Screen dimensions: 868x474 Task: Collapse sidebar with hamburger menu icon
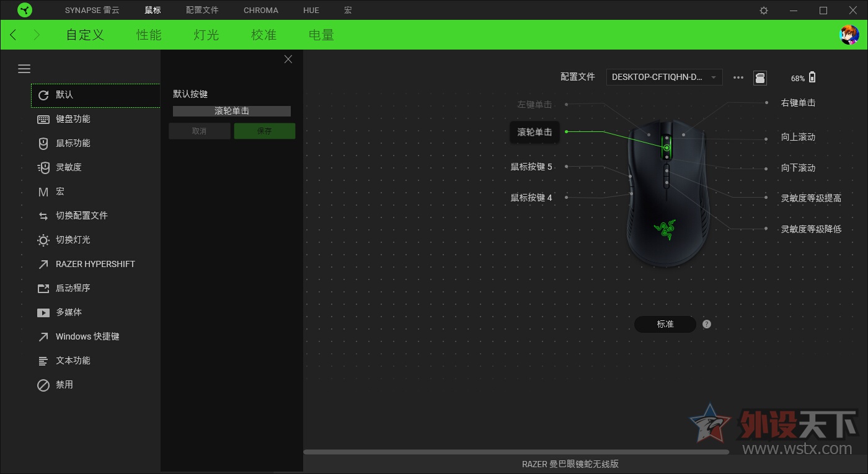click(x=24, y=69)
